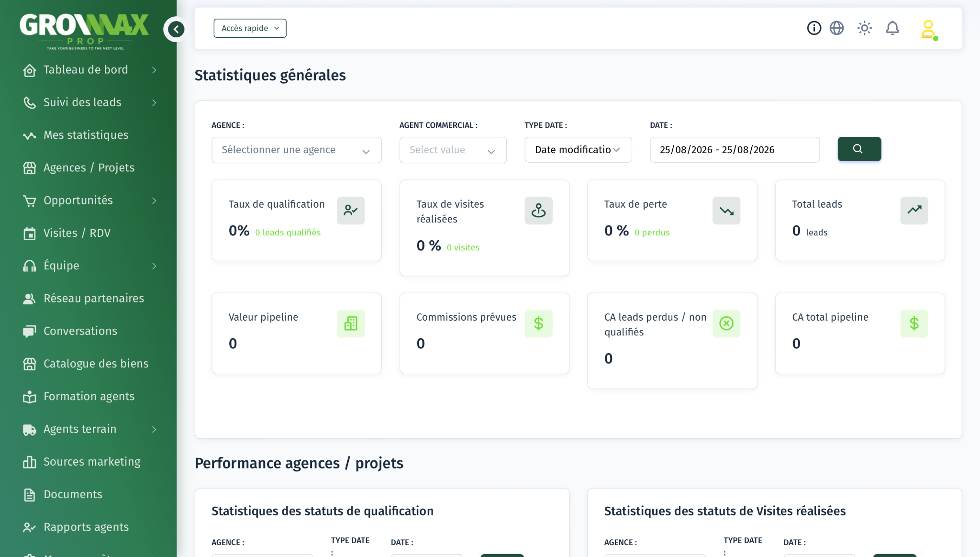
Task: Expand the Suivi des leads submenu chevron
Action: pyautogui.click(x=154, y=102)
